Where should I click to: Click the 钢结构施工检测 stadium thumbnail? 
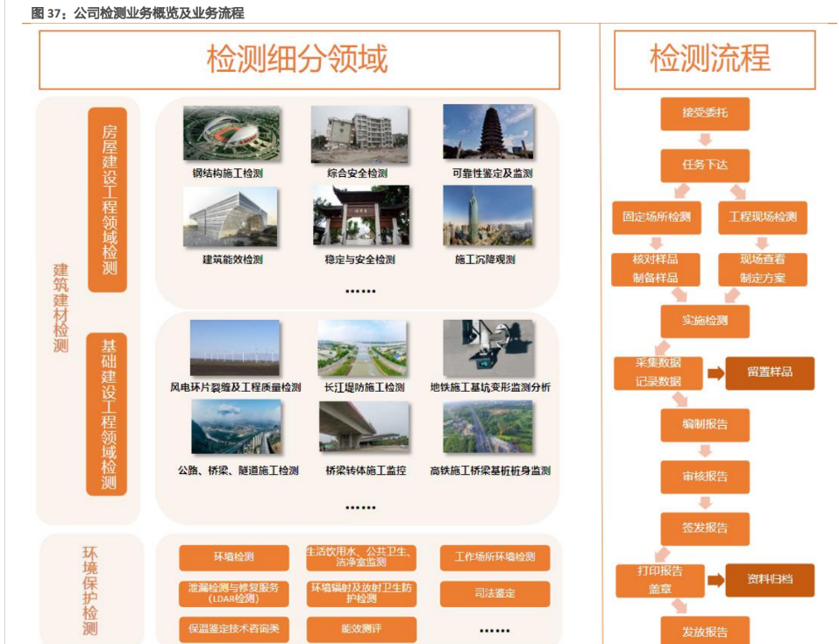tap(231, 134)
